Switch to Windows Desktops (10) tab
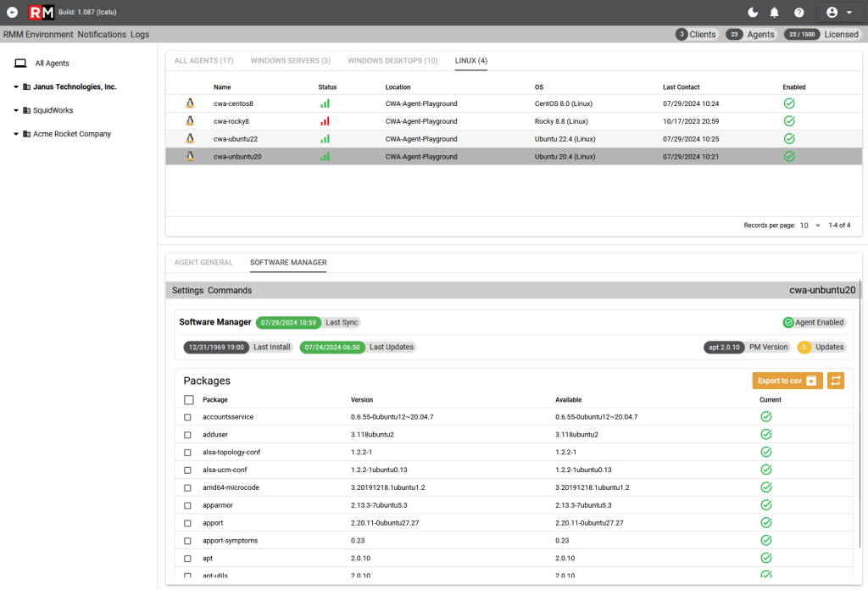 click(392, 61)
